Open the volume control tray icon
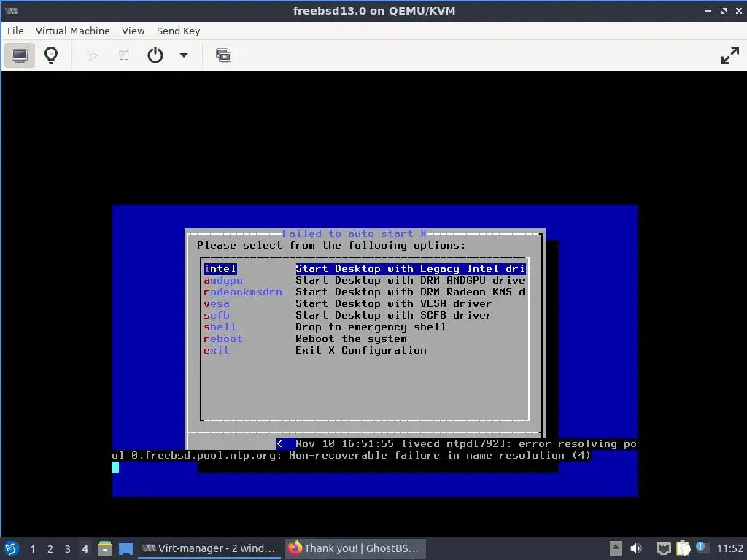 [636, 548]
